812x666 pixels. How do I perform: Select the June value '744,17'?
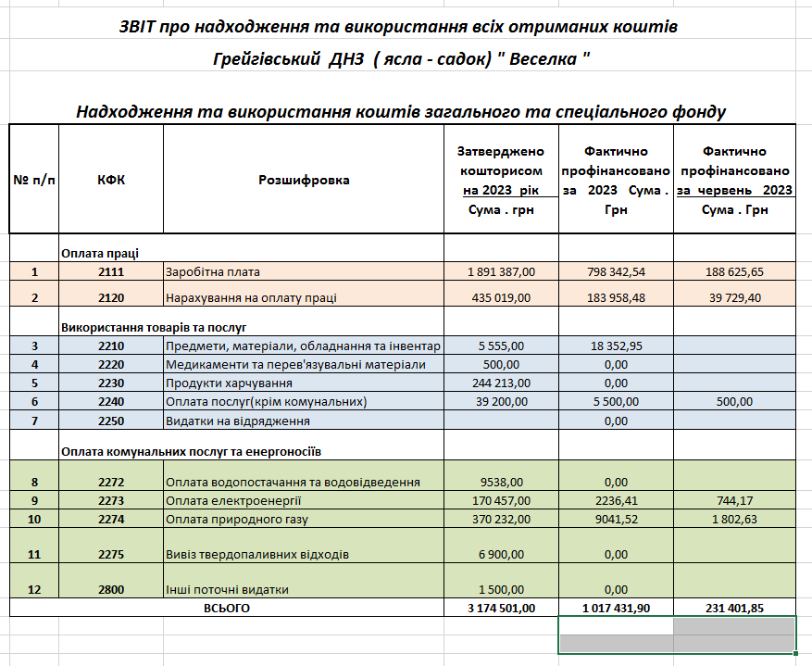(734, 500)
